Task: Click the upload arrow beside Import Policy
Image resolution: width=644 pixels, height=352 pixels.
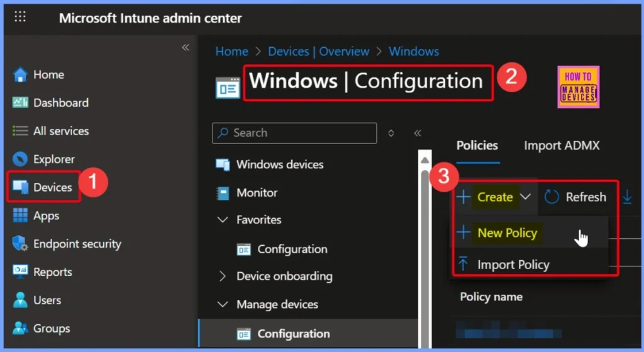Action: [x=464, y=264]
